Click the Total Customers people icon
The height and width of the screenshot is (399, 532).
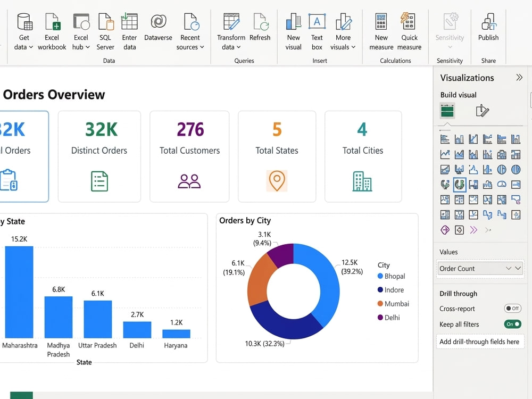point(189,181)
